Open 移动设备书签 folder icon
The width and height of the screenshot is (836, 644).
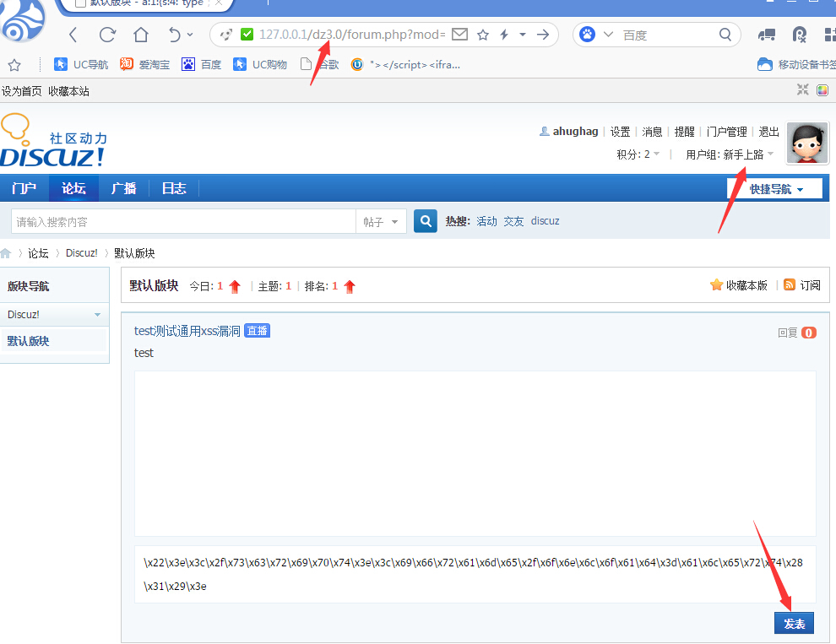[764, 64]
